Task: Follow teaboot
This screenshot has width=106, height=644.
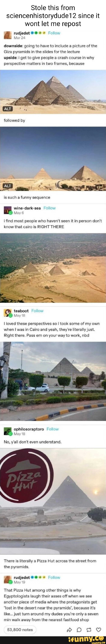Action: coord(37,311)
